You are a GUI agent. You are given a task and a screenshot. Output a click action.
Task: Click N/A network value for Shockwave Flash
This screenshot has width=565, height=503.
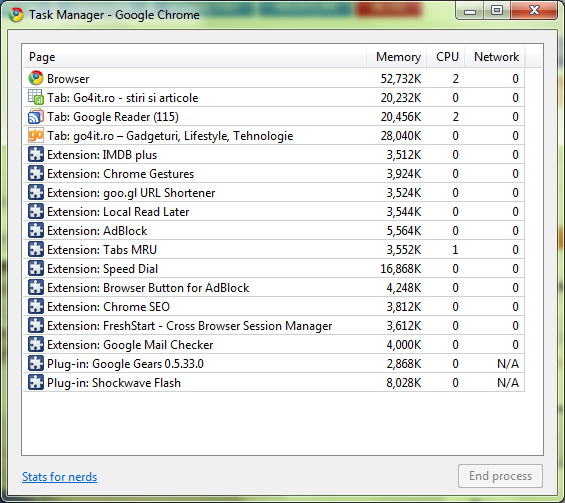pyautogui.click(x=508, y=383)
